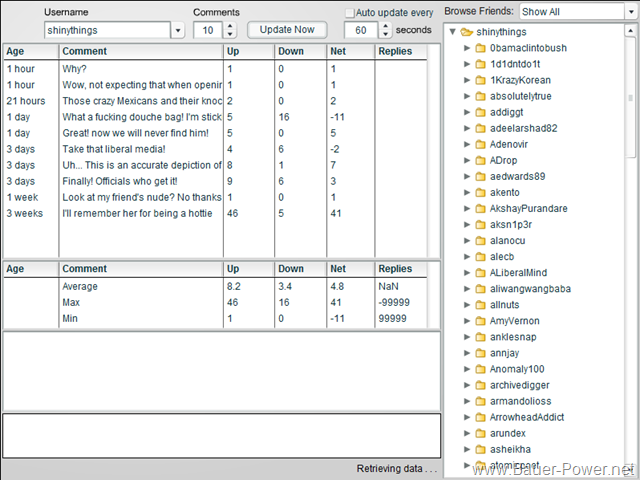The width and height of the screenshot is (640, 480).
Task: Decrease the seconds interval with down arrow
Action: (x=387, y=35)
